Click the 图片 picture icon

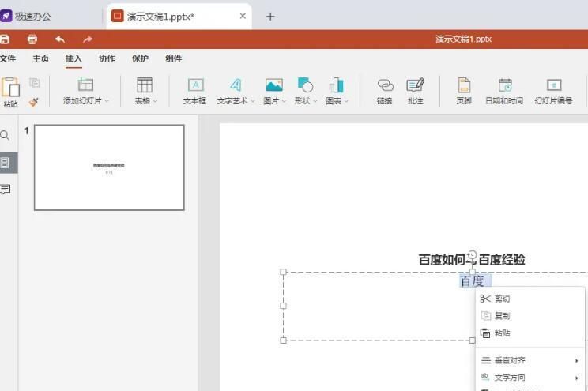[x=273, y=85]
